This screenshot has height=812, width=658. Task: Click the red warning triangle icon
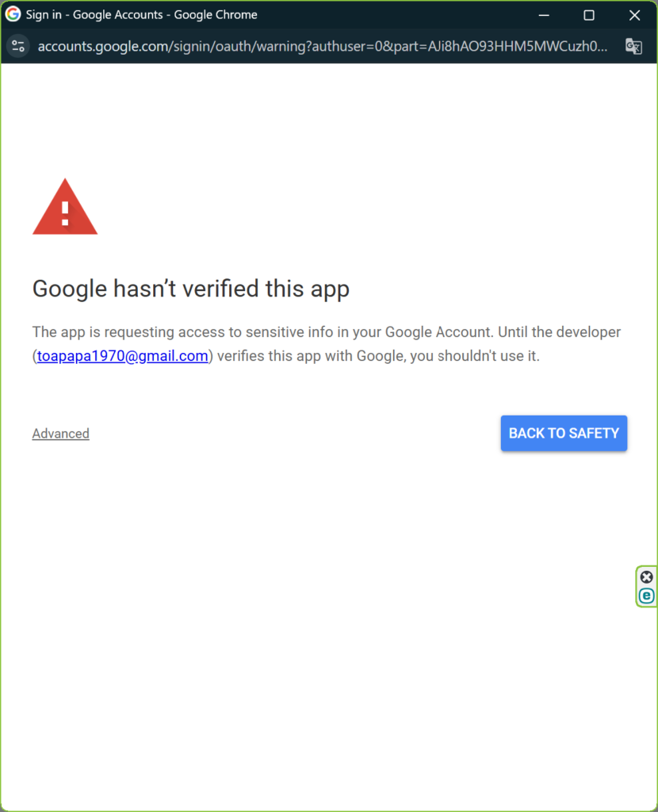(65, 208)
